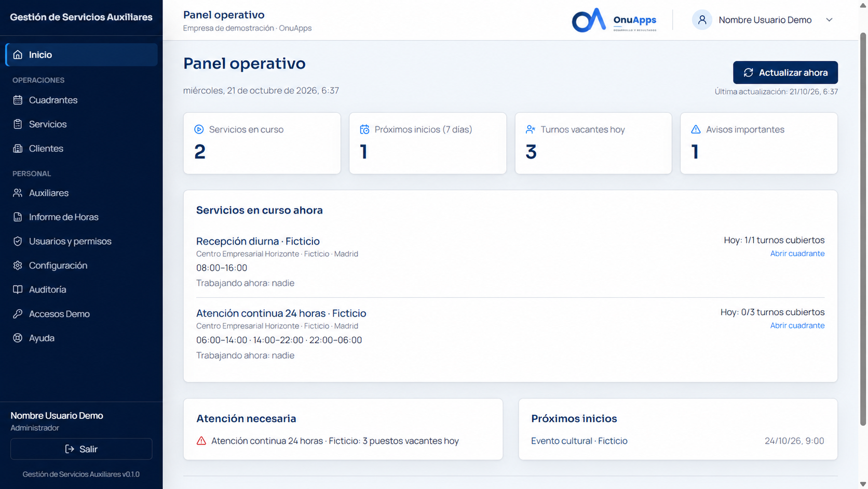
Task: Click the page vertical scrollbar
Action: (863, 229)
